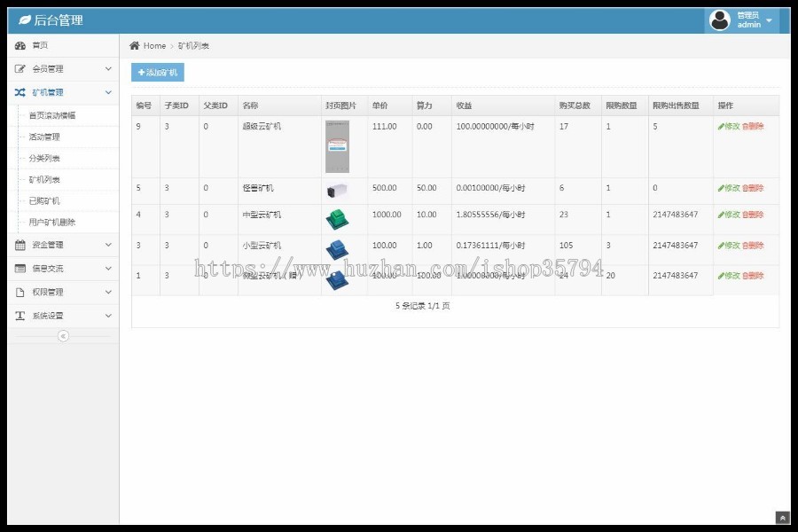Screen dimensions: 798x532
Task: Click the 怪兽矿机 cover image thumbnail
Action: 339,188
